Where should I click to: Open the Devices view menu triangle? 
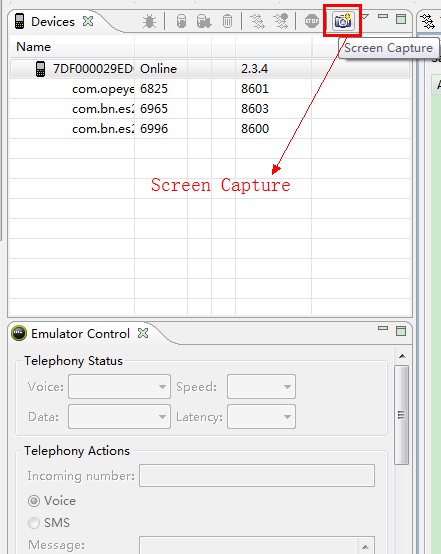(x=365, y=16)
